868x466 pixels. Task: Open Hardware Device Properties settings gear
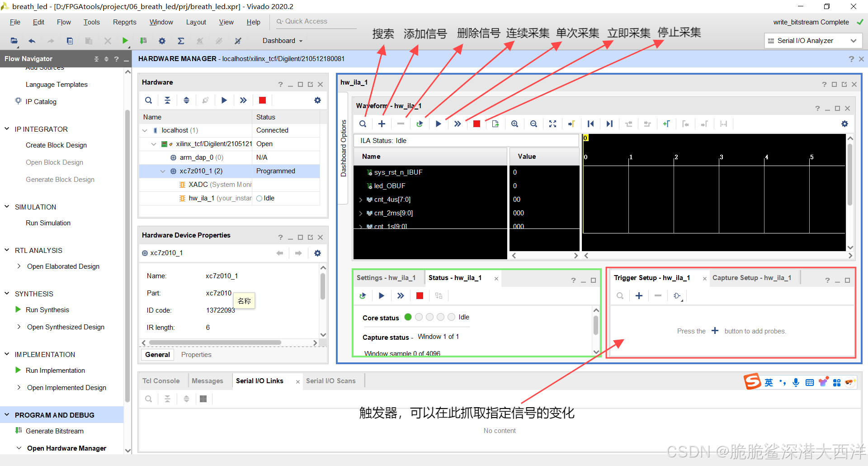pyautogui.click(x=317, y=253)
